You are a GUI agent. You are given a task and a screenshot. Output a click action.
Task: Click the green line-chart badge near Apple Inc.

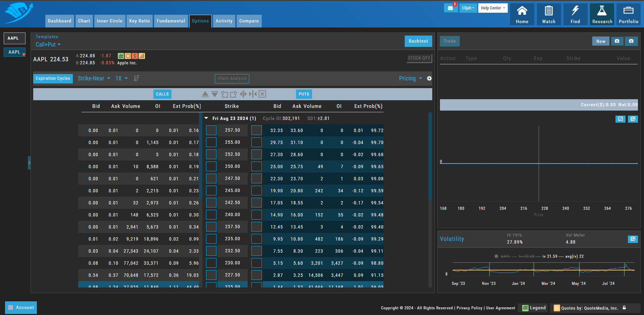(x=121, y=56)
